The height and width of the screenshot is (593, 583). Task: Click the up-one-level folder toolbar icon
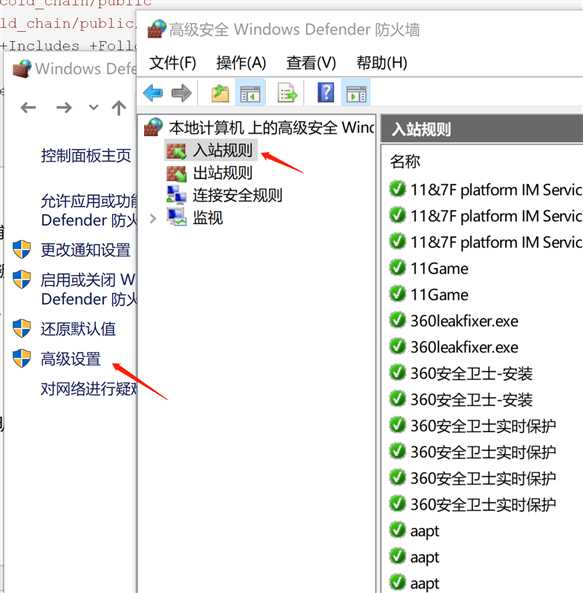click(x=220, y=93)
